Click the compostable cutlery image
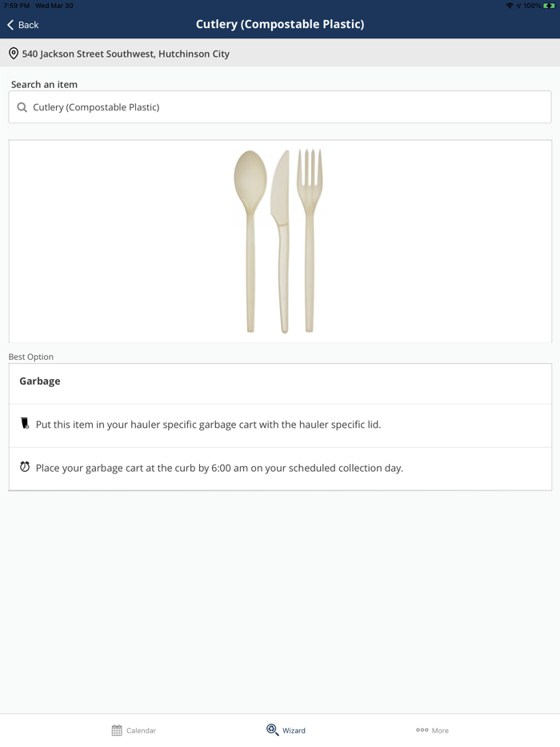 (280, 240)
